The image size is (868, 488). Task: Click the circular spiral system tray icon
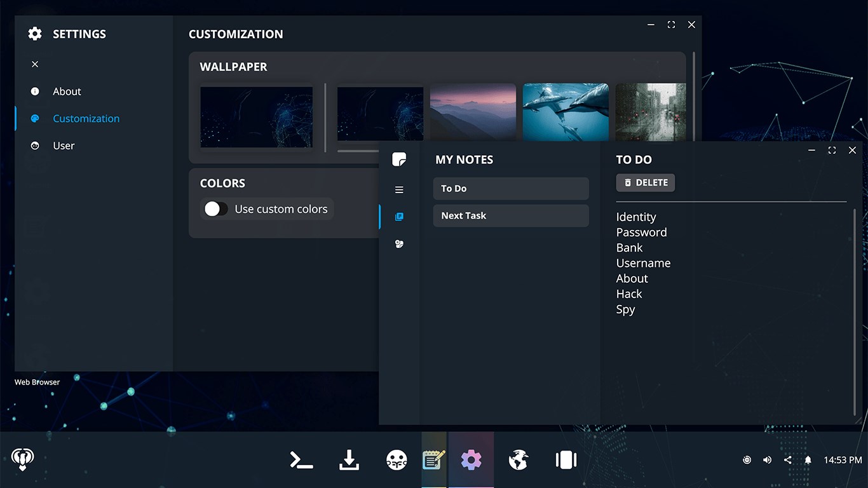click(747, 460)
